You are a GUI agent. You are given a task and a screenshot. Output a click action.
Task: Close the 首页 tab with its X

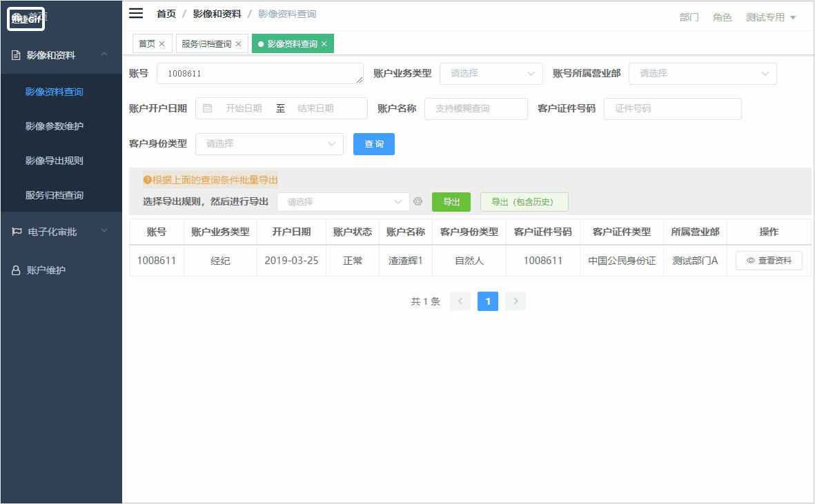161,43
